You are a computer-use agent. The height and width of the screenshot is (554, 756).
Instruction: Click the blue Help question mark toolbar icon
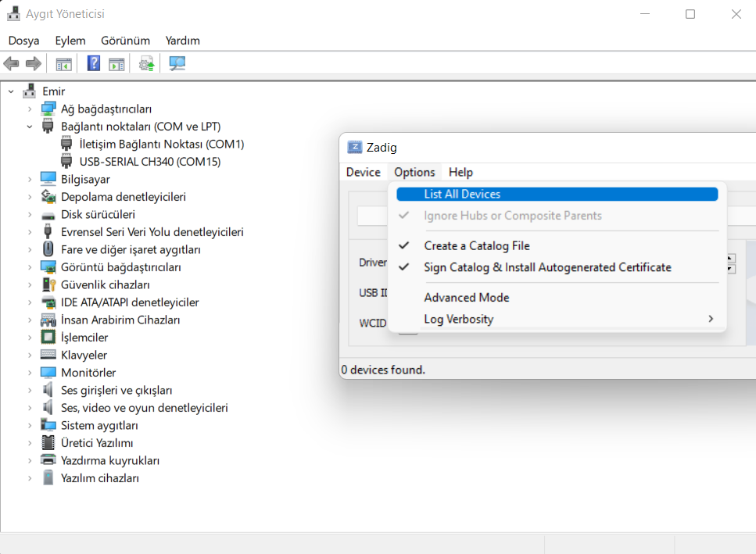coord(94,64)
